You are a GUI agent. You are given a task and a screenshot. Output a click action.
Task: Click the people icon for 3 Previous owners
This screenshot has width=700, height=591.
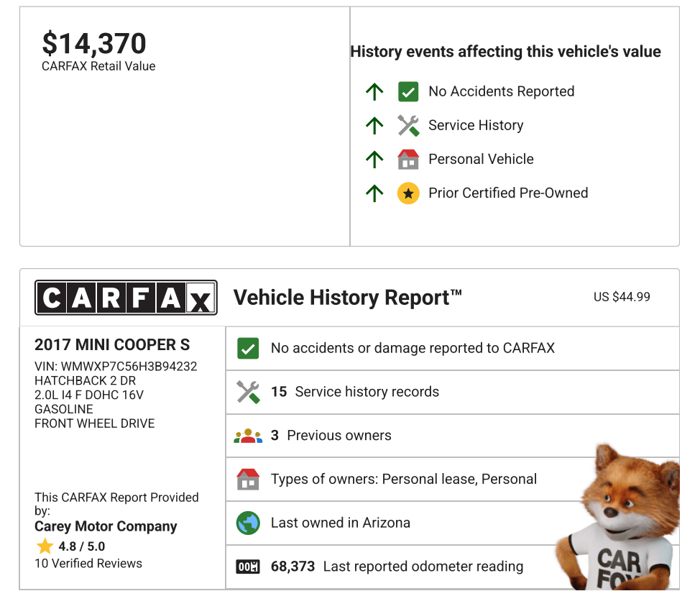[248, 436]
